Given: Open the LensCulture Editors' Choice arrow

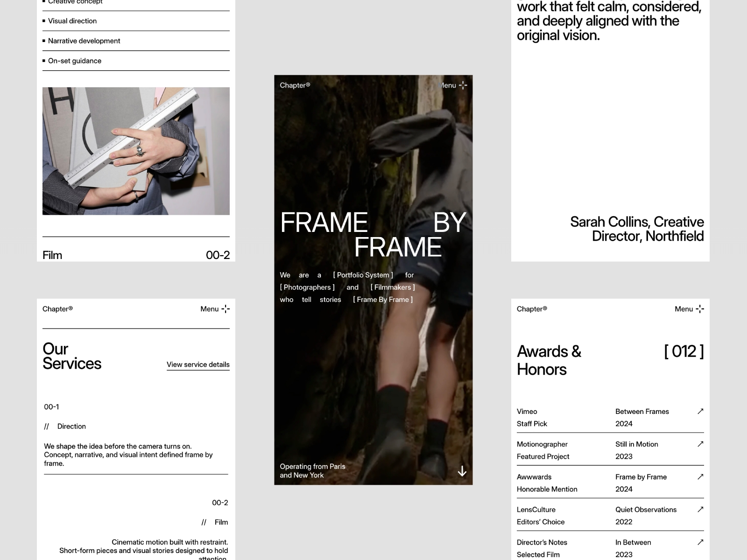Looking at the screenshot, I should [x=700, y=509].
